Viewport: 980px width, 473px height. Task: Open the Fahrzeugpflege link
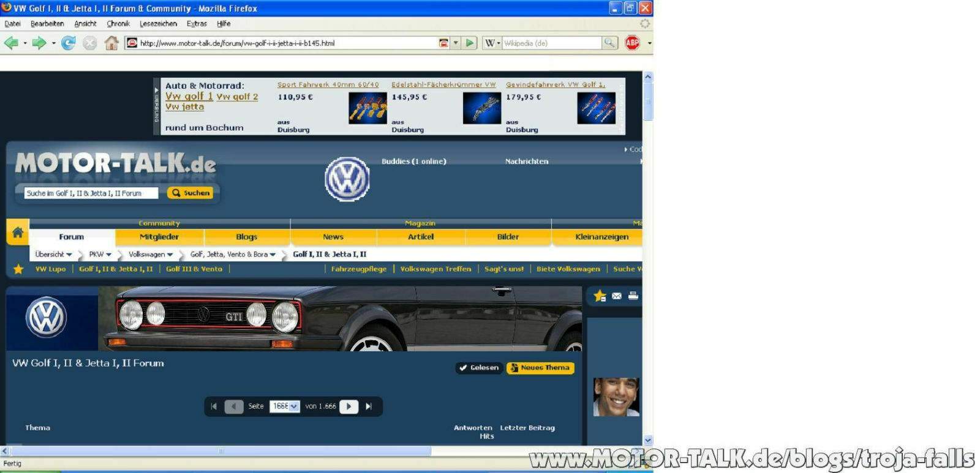pos(359,269)
